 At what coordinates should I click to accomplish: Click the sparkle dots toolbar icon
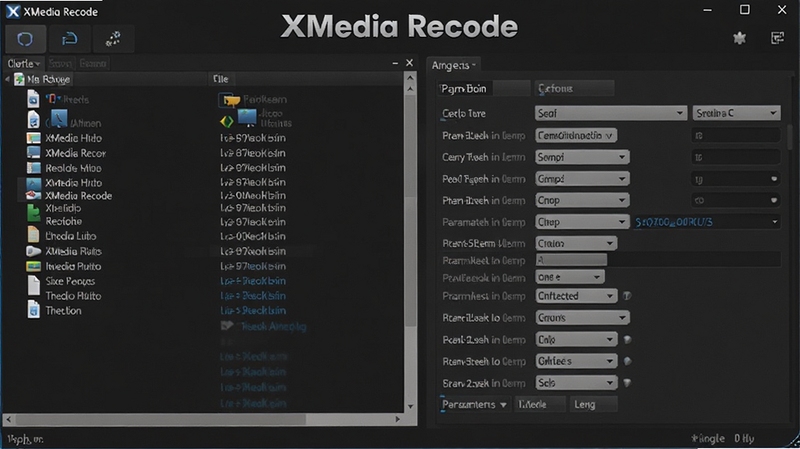click(113, 39)
